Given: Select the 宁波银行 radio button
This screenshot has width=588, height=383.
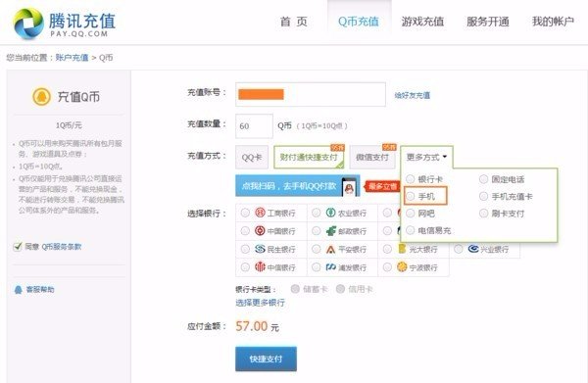Looking at the screenshot, I should (x=387, y=266).
